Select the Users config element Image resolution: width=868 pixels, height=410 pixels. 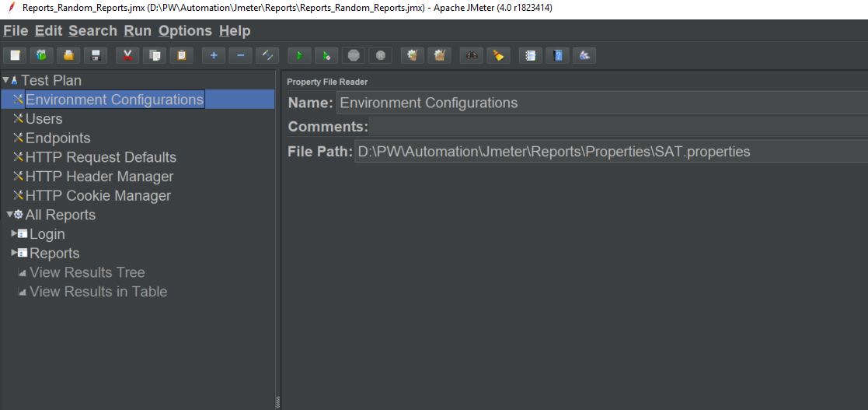pyautogui.click(x=44, y=119)
